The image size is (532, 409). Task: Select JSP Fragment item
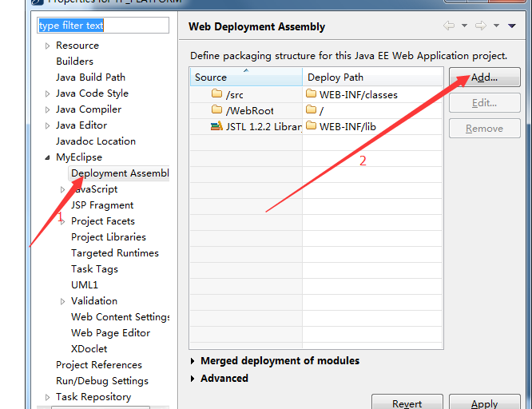pos(102,205)
